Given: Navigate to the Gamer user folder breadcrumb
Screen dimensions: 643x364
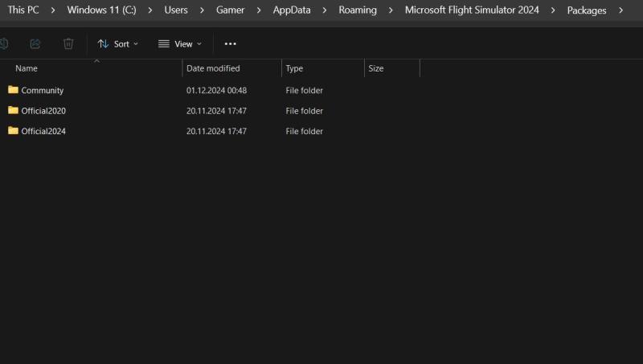Looking at the screenshot, I should tap(230, 10).
